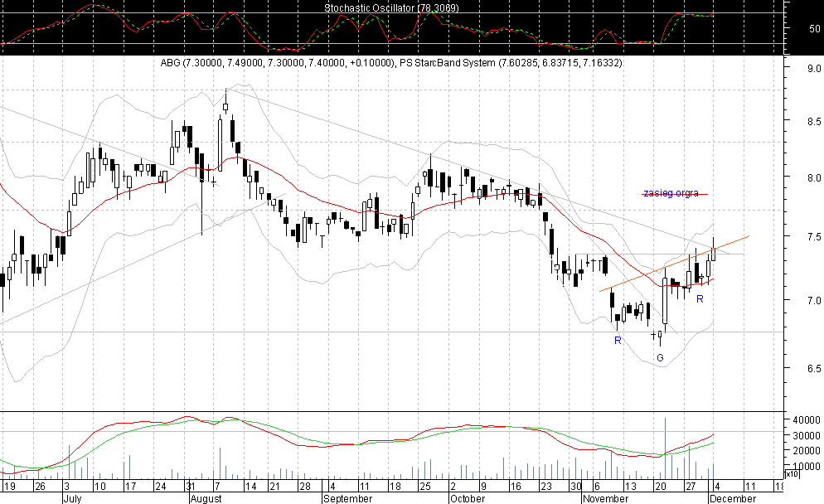The height and width of the screenshot is (504, 824).
Task: Select date label 26 on time axis
Action: click(x=40, y=486)
